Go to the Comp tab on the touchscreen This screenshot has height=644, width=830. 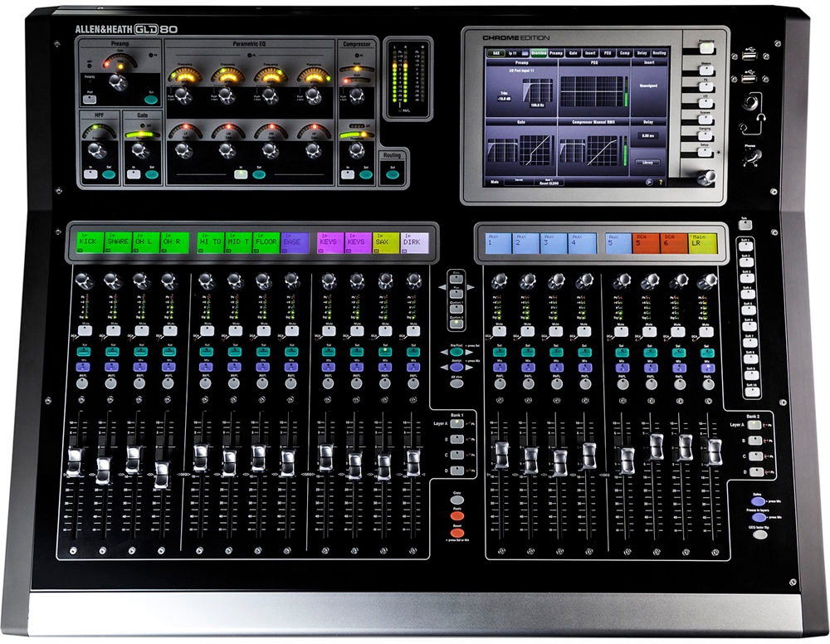coord(625,53)
